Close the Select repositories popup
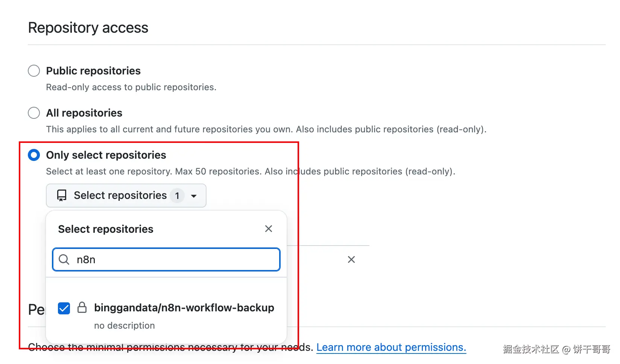This screenshot has height=364, width=620. point(269,229)
